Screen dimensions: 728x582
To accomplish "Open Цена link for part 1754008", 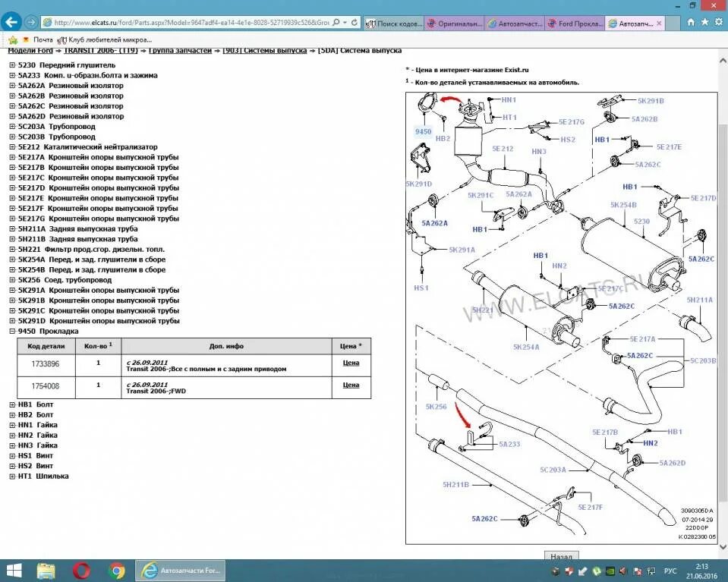I will click(351, 385).
